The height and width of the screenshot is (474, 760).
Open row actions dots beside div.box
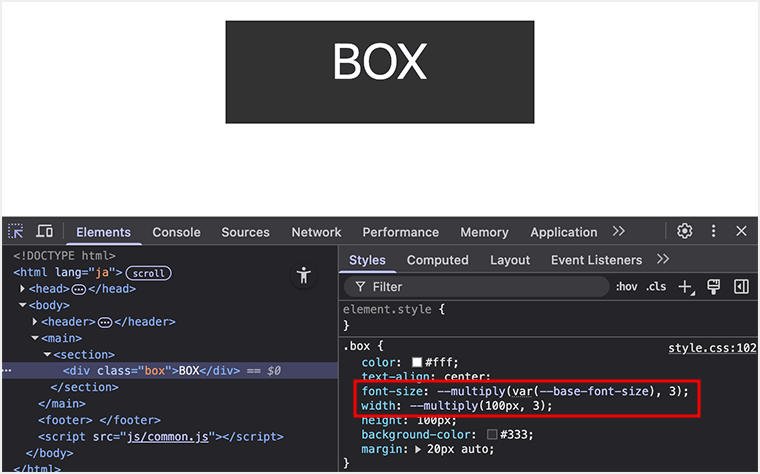coord(6,370)
